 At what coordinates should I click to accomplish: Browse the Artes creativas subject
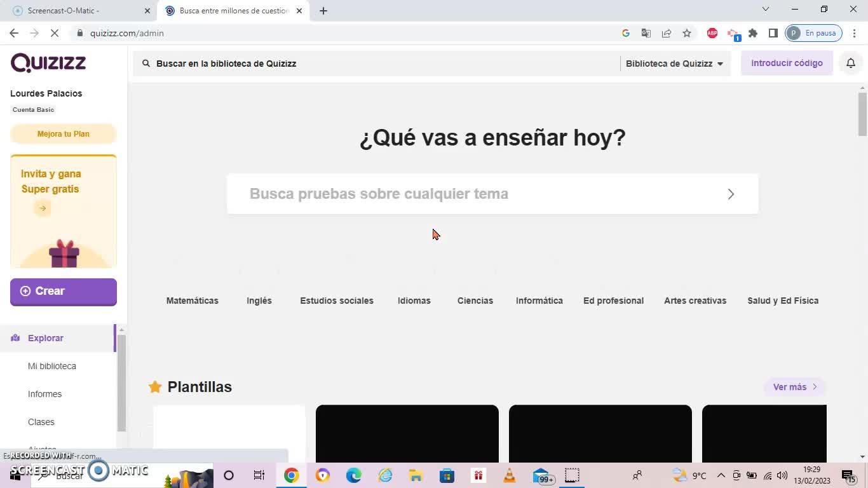(695, 301)
